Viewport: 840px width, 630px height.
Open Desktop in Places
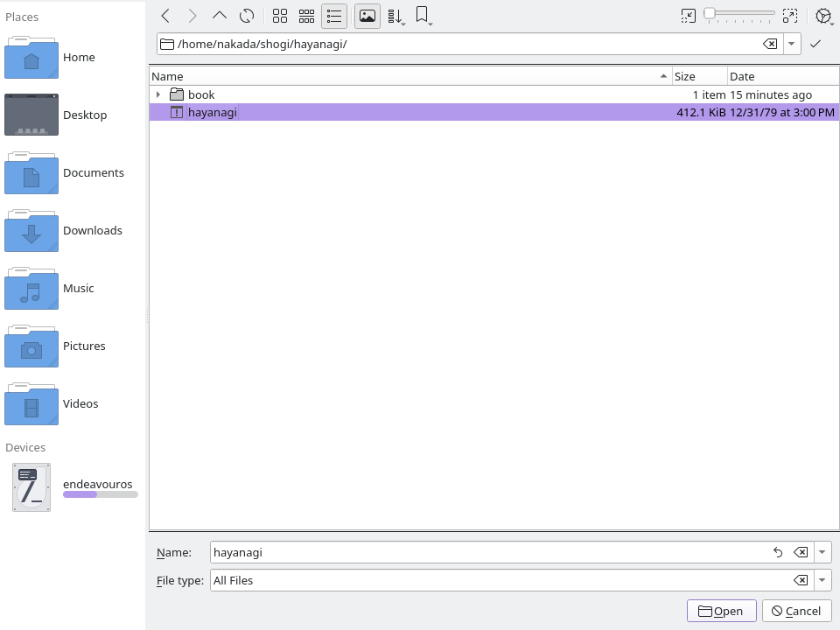(73, 115)
